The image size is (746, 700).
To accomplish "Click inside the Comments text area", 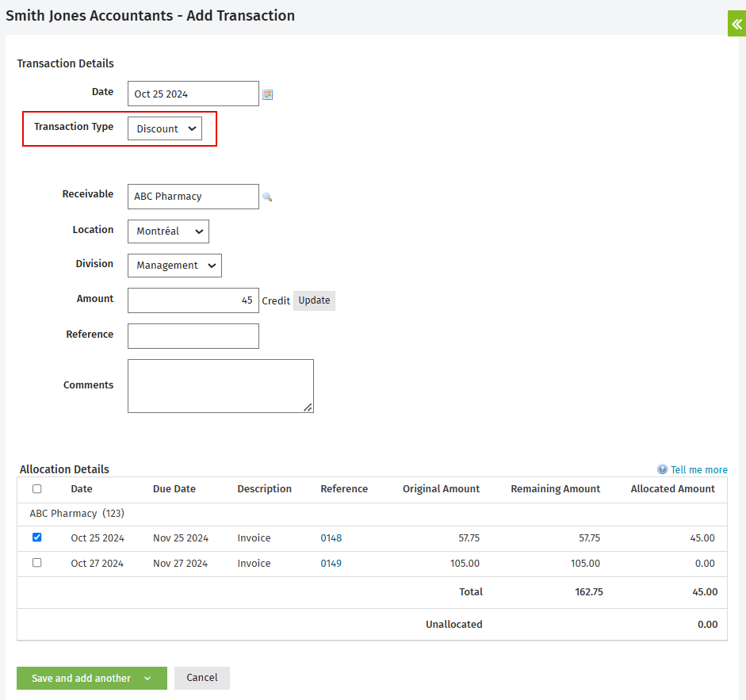I will click(220, 386).
